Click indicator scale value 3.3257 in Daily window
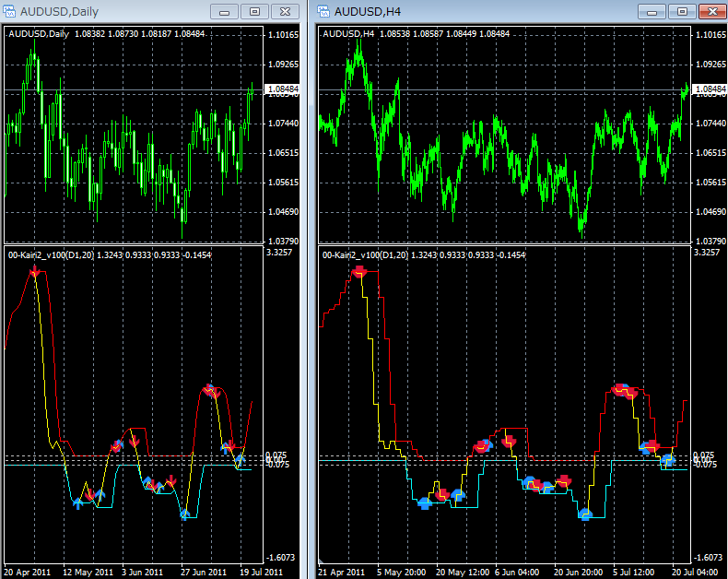728x579 pixels. click(279, 253)
